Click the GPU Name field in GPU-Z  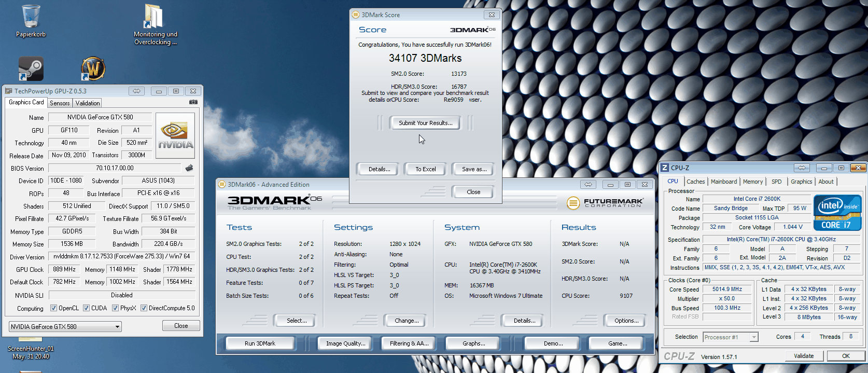point(100,117)
